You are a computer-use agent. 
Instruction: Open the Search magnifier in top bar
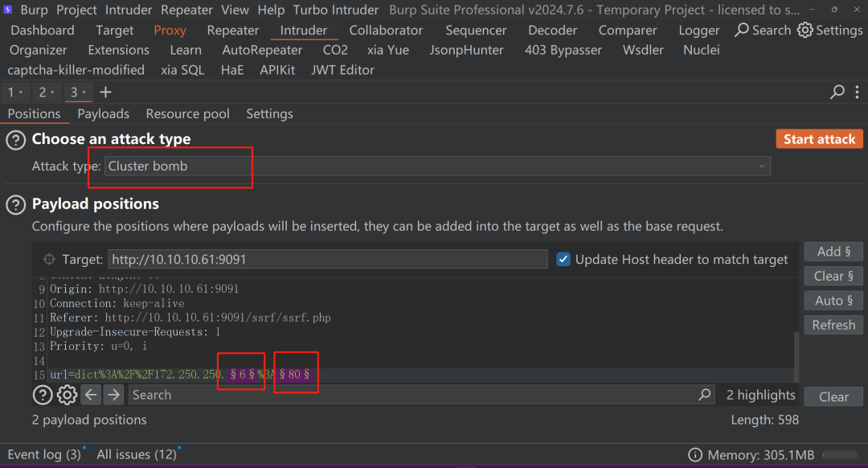pos(763,30)
